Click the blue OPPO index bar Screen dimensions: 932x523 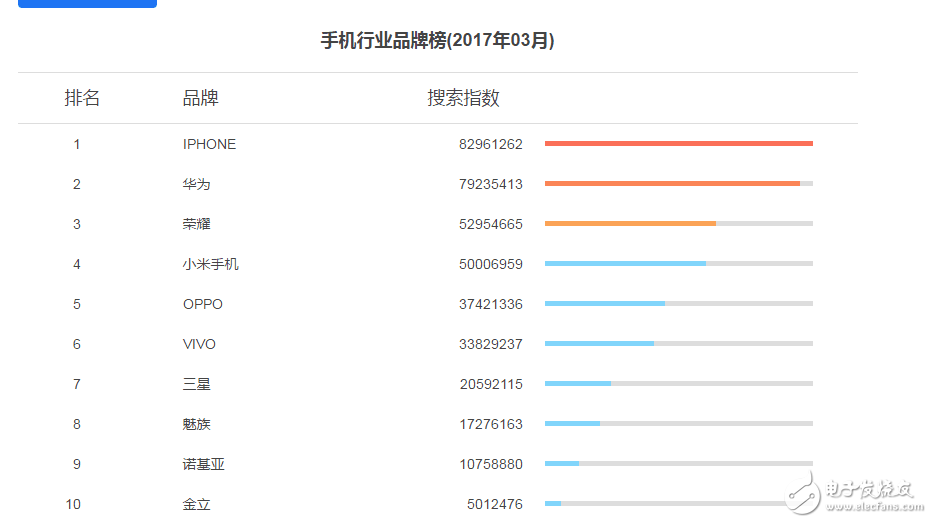[605, 304]
